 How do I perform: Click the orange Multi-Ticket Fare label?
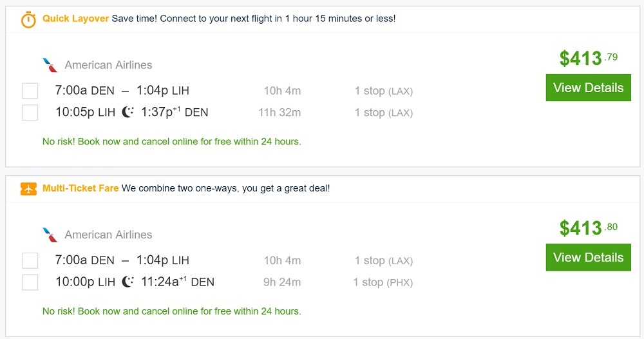pos(80,188)
